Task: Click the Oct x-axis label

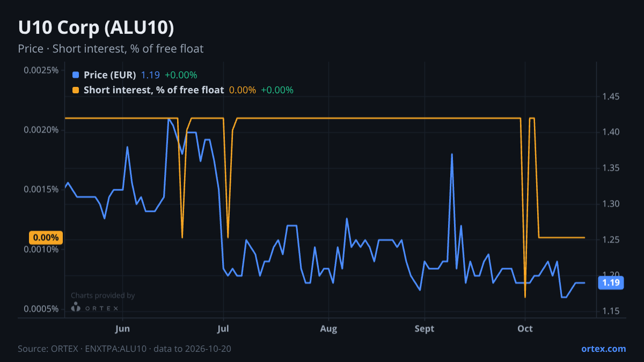Action: click(525, 329)
